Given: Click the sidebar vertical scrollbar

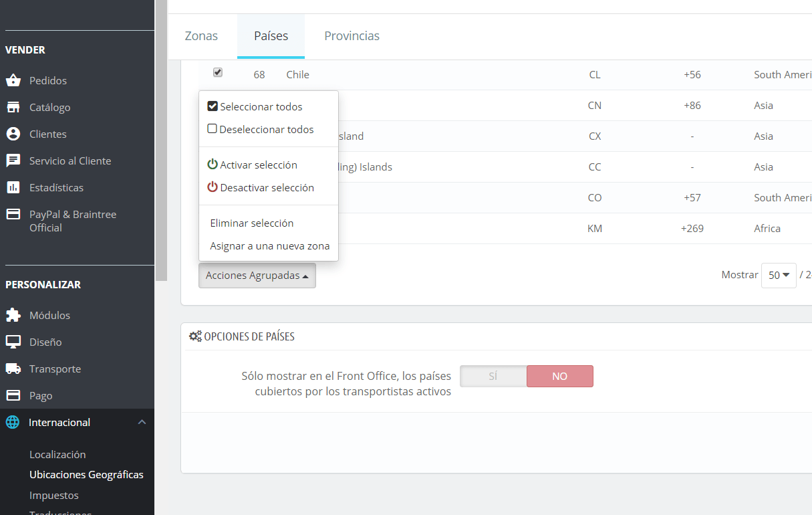Looking at the screenshot, I should [x=161, y=140].
